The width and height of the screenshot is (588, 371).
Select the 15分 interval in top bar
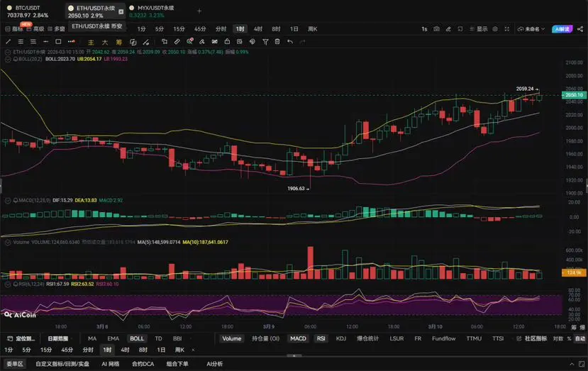point(179,29)
